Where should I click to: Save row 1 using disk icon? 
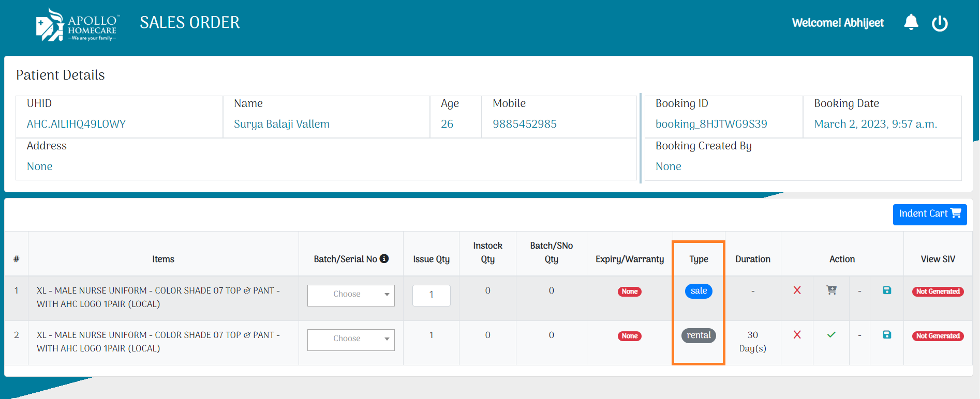tap(887, 290)
